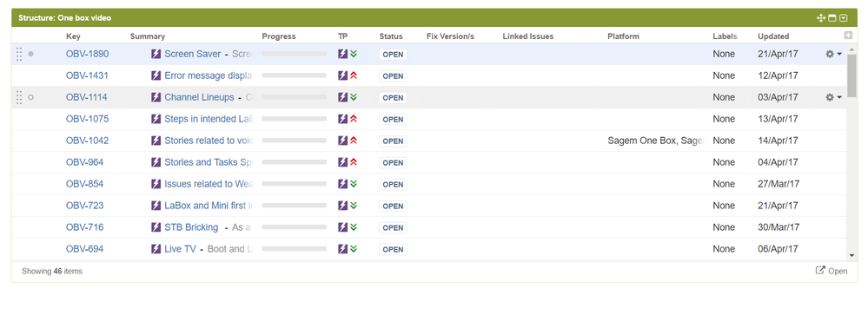Screen dimensions: 868x315
Task: Click the Platform column header
Action: pyautogui.click(x=623, y=36)
